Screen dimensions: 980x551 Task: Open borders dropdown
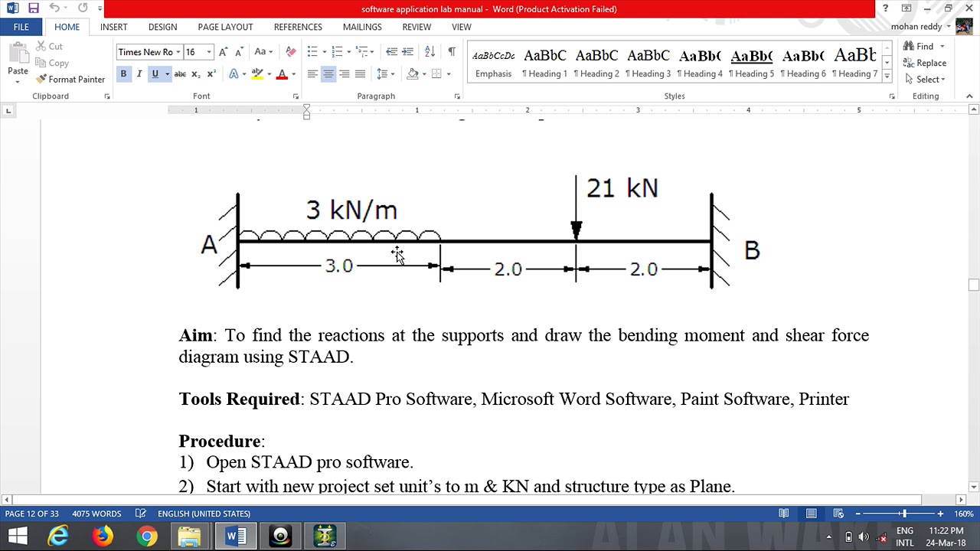tap(449, 74)
